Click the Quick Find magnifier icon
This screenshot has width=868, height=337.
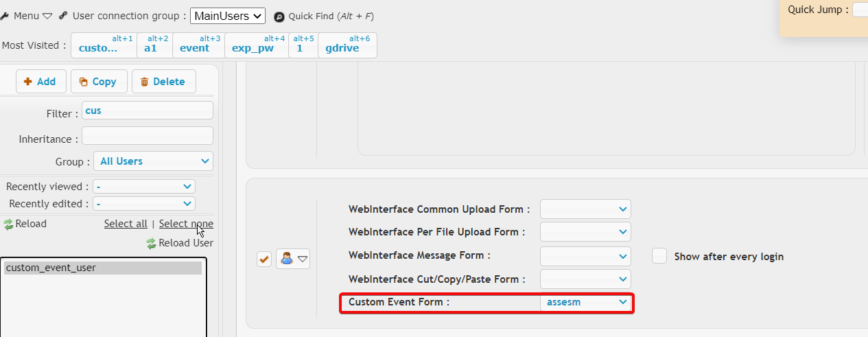(x=279, y=16)
